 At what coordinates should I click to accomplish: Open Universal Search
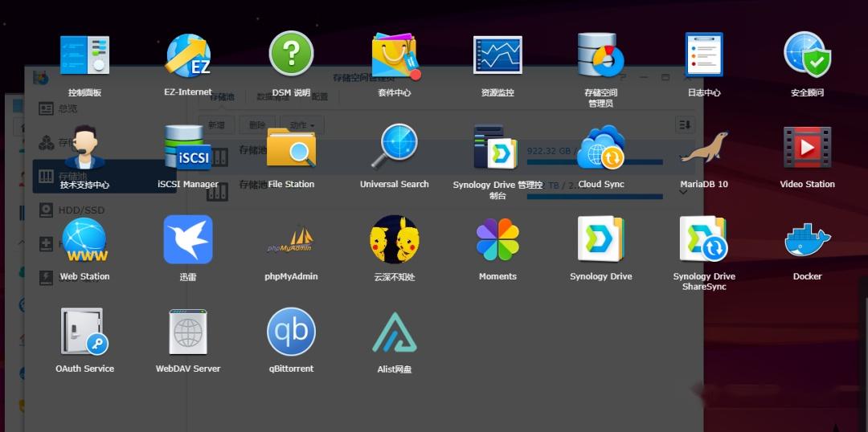[394, 147]
